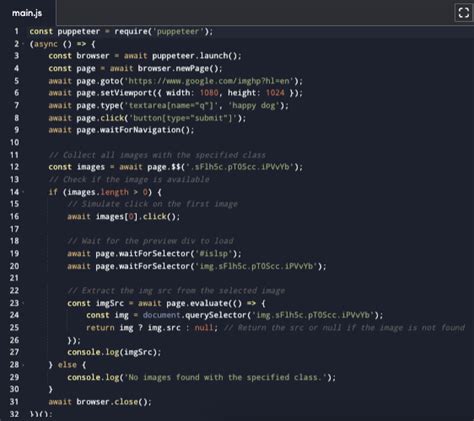Click the 'happy dog' string
The width and height of the screenshot is (474, 421).
pyautogui.click(x=254, y=105)
